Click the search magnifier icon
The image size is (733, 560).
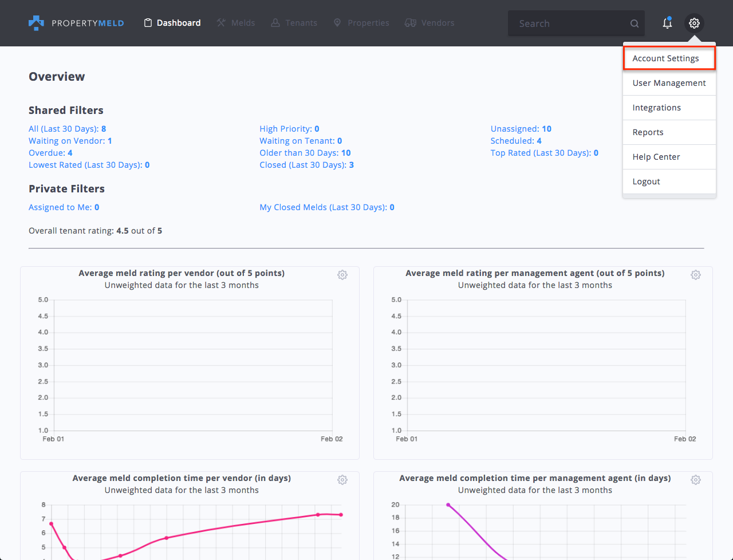coord(635,23)
